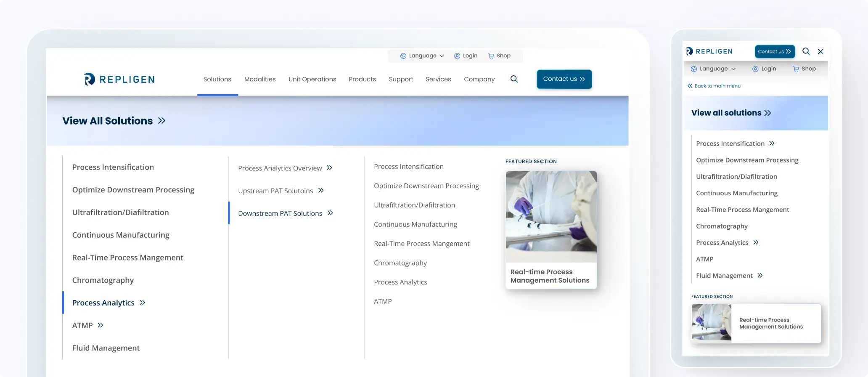Open the Products nav menu
This screenshot has width=868, height=377.
click(363, 79)
